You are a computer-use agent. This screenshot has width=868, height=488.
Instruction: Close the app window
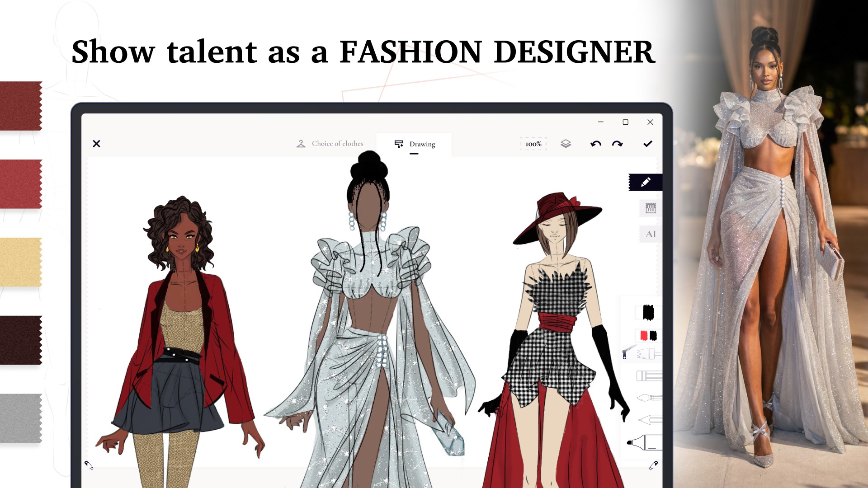[x=650, y=122]
